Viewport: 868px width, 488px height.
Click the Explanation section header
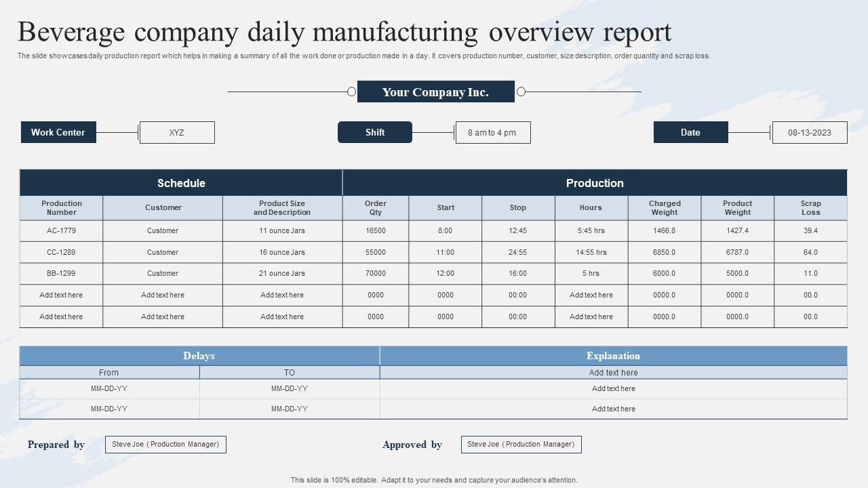coord(613,356)
